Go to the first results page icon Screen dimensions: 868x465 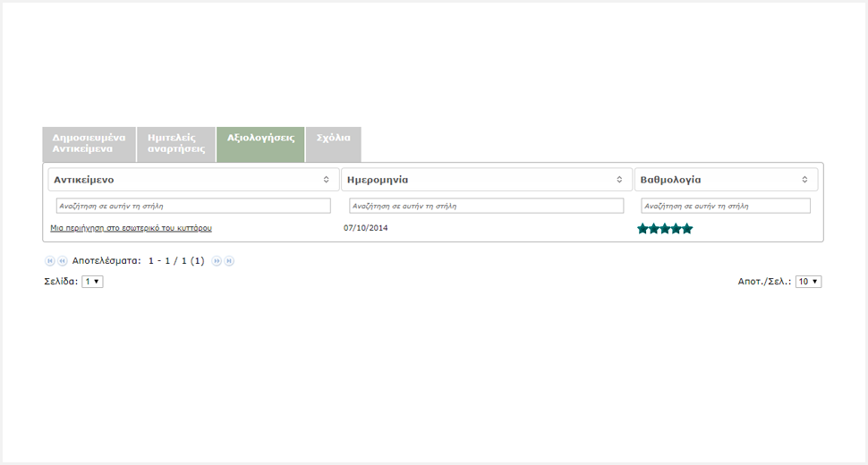click(50, 261)
